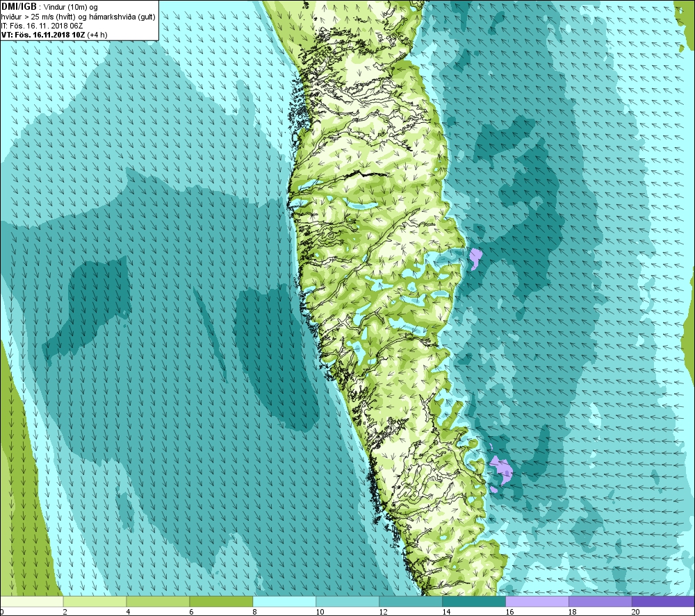The height and width of the screenshot is (616, 695).
Task: Click the scale number "16"
Action: (509, 612)
